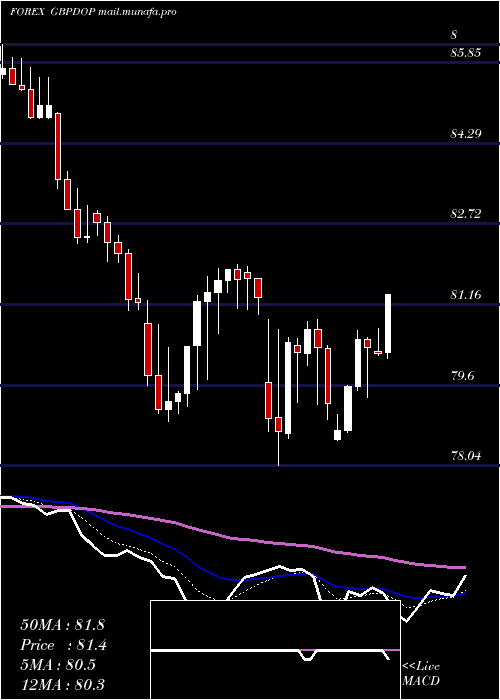Click the Live MACD label
The height and width of the screenshot is (700, 500).
(421, 673)
